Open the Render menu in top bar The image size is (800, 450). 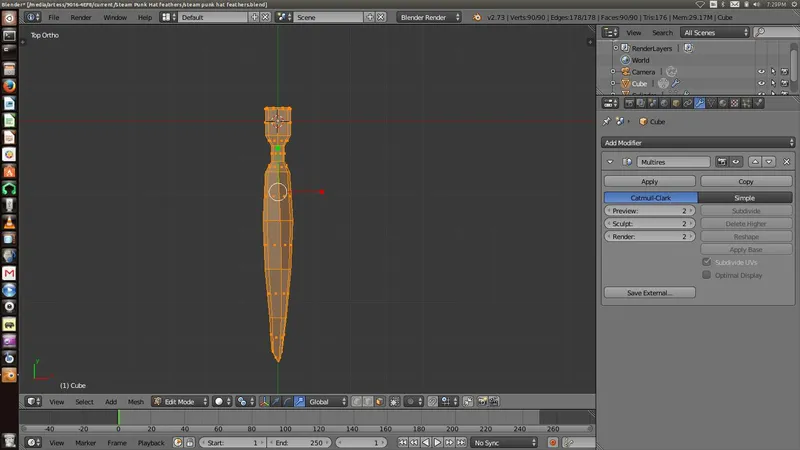(81, 17)
